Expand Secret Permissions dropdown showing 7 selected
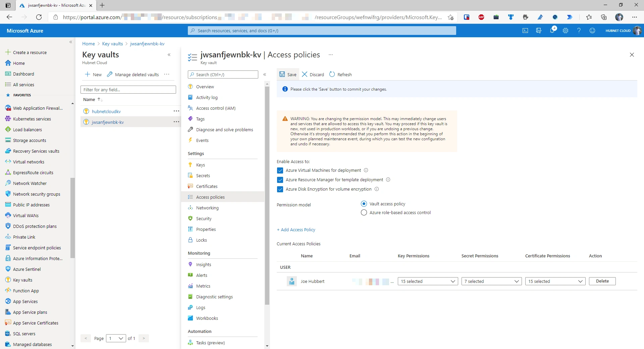 pyautogui.click(x=491, y=281)
